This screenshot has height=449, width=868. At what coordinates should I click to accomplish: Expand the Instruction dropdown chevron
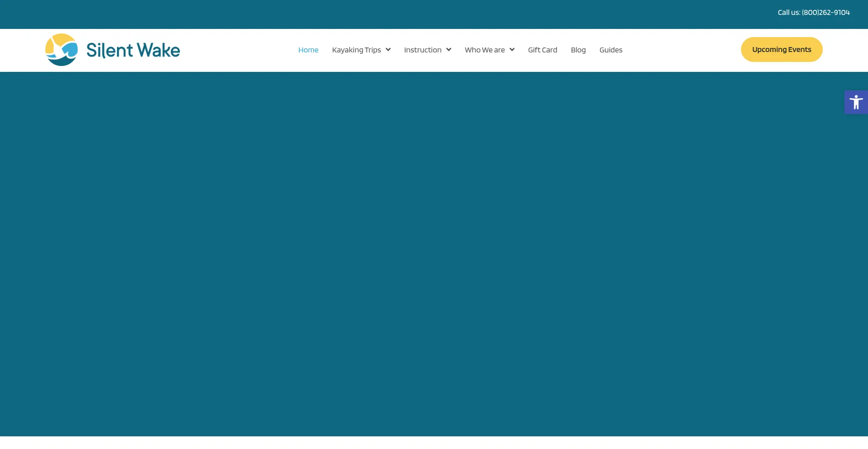(448, 50)
